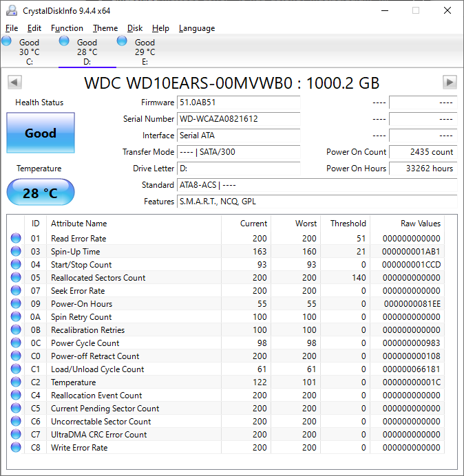
Task: Click the Power On Count value 2435 count
Action: coord(423,152)
